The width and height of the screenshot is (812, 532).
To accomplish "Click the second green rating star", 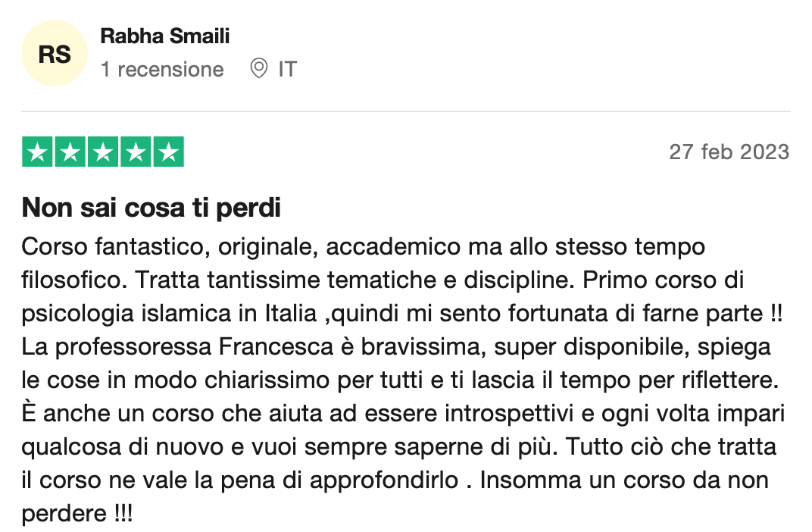I will [x=70, y=152].
